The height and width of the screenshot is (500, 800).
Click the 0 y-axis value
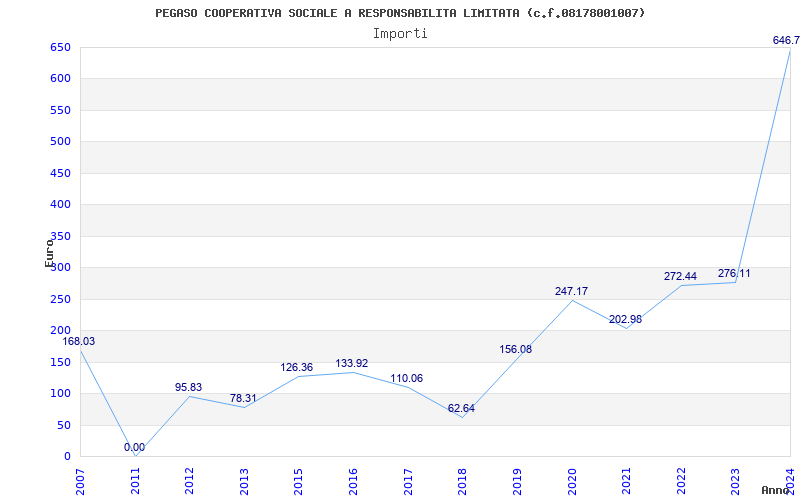click(67, 457)
